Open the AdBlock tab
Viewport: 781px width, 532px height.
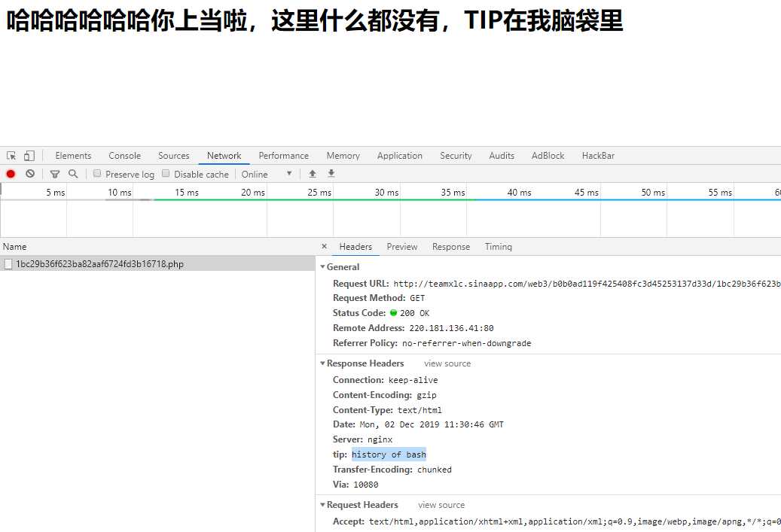tap(548, 156)
